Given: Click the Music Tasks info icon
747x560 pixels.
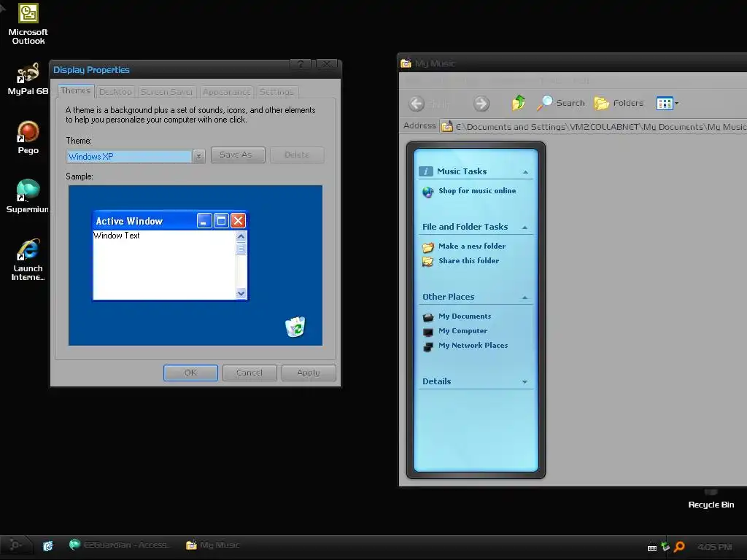Looking at the screenshot, I should coord(426,171).
